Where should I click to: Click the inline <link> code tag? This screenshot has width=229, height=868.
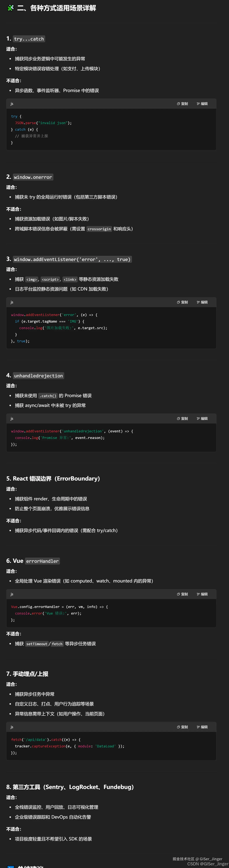pyautogui.click(x=70, y=279)
